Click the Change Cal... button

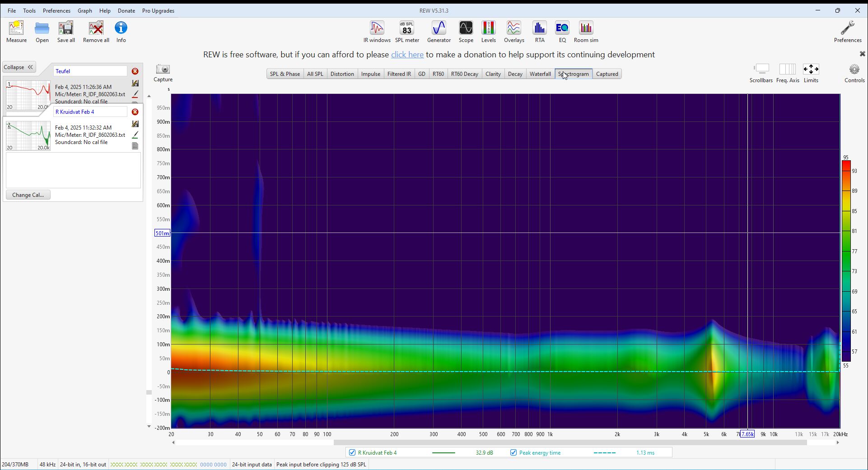[x=28, y=195]
